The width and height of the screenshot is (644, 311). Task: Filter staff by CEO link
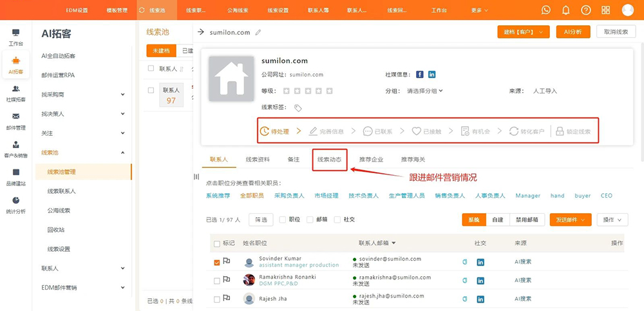pos(606,196)
